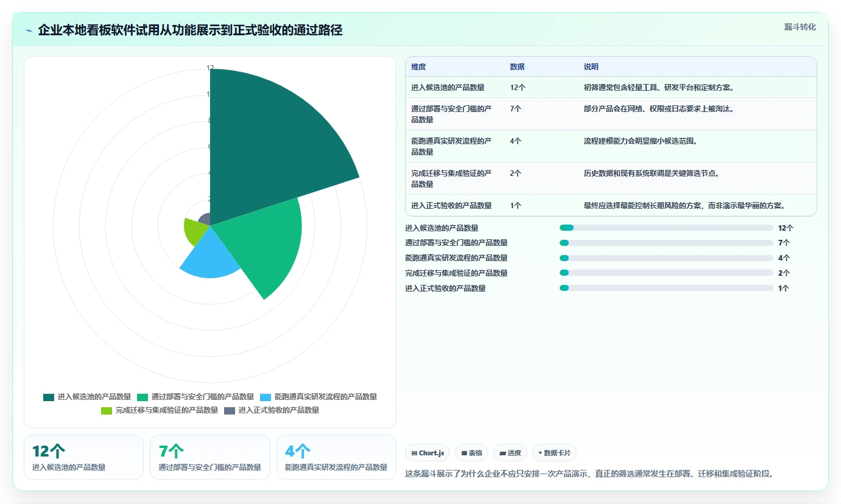Click the light blue polar chart segment
Viewport: 841px width, 504px height.
click(210, 256)
